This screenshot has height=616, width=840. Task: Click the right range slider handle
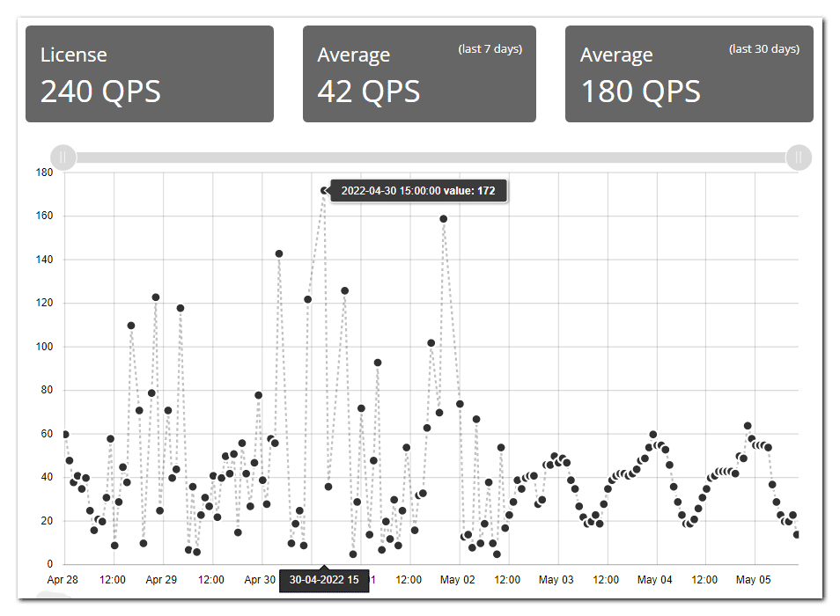click(798, 158)
